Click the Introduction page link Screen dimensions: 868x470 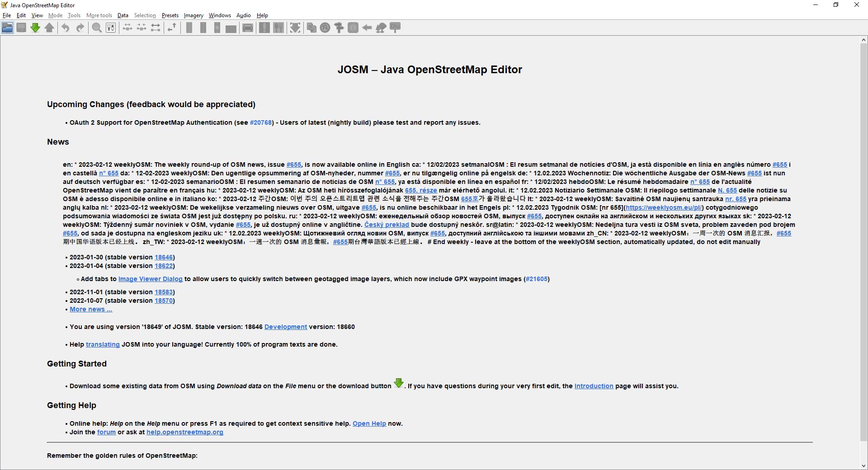point(594,386)
